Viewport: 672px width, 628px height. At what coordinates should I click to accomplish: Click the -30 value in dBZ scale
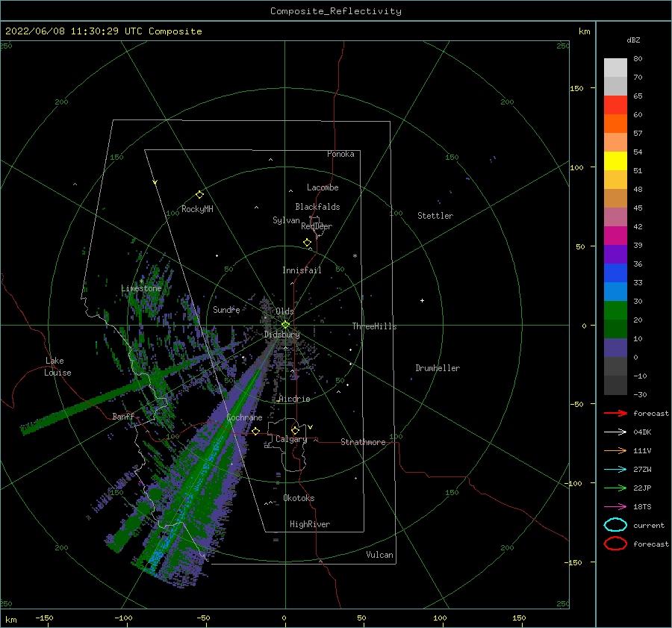[x=640, y=394]
